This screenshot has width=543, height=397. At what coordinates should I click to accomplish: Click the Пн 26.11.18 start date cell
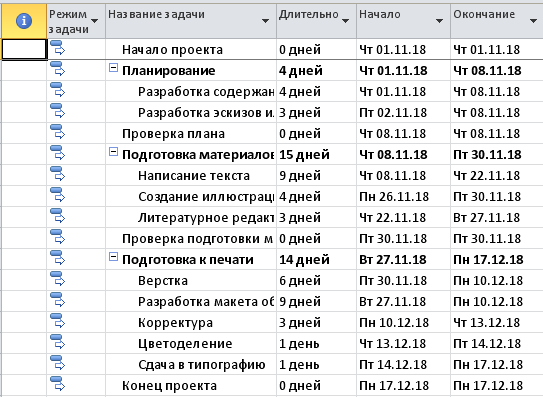click(x=403, y=197)
